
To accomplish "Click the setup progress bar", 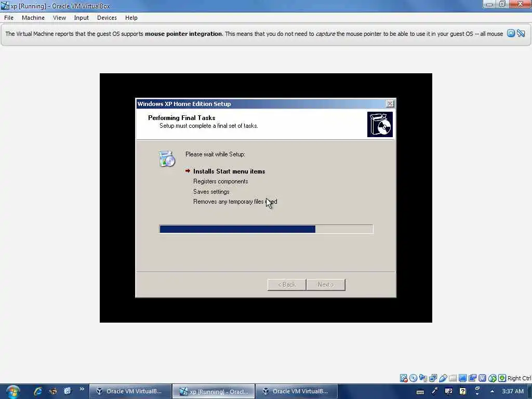I will click(x=266, y=229).
